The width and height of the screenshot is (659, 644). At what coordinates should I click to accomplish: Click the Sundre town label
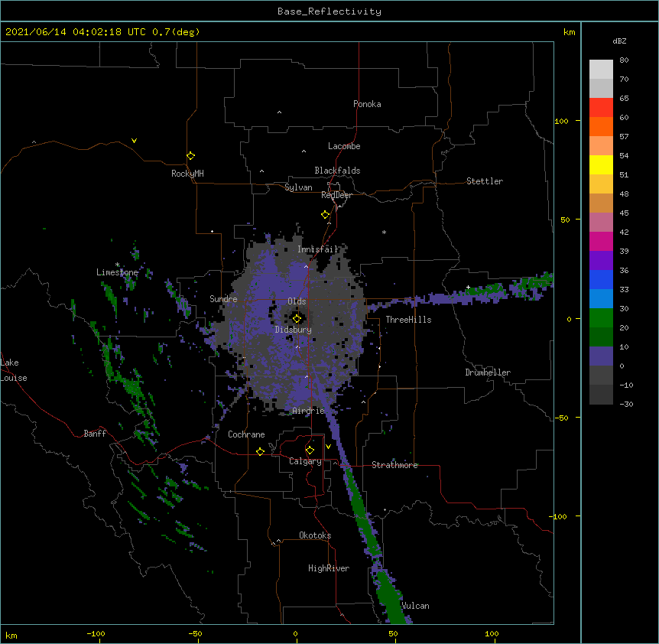tap(223, 299)
